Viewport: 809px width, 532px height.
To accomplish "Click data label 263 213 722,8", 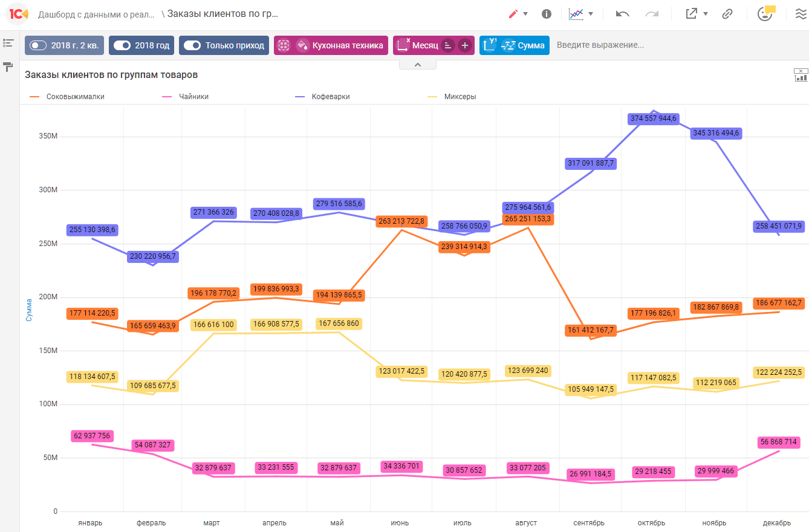I will [401, 221].
